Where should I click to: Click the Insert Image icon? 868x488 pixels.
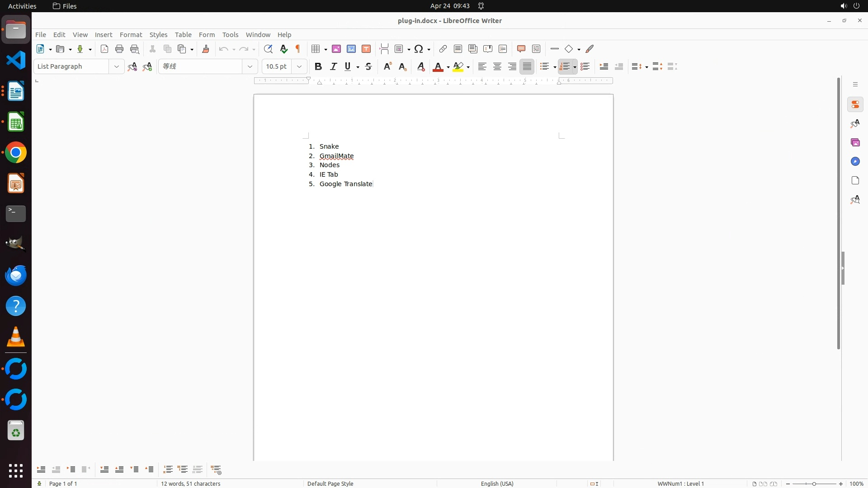pos(336,49)
